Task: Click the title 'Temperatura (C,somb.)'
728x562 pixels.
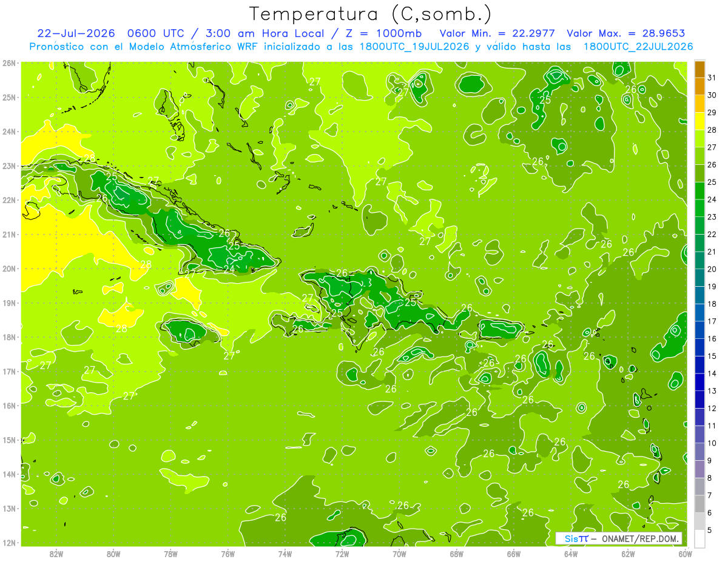Action: click(x=371, y=14)
